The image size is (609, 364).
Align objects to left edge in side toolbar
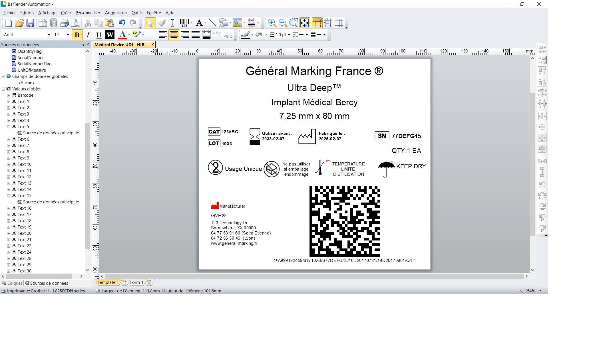click(542, 49)
